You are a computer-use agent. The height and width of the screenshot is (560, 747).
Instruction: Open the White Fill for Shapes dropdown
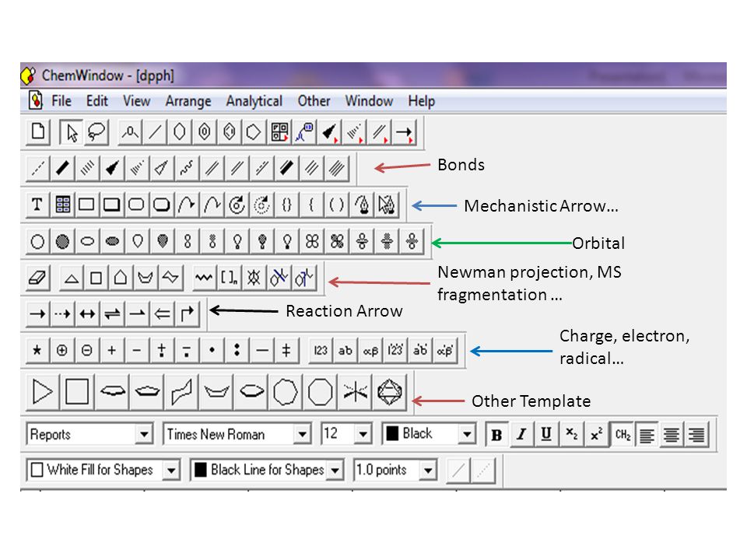click(171, 471)
